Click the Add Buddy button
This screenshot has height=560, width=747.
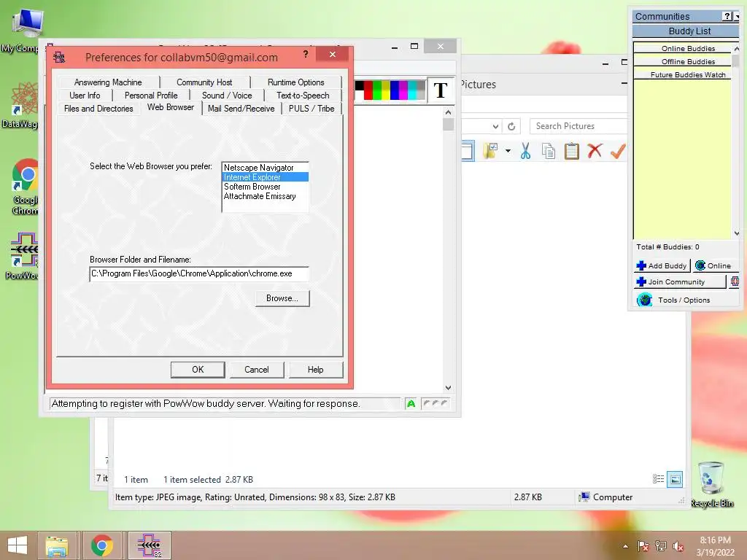[662, 265]
